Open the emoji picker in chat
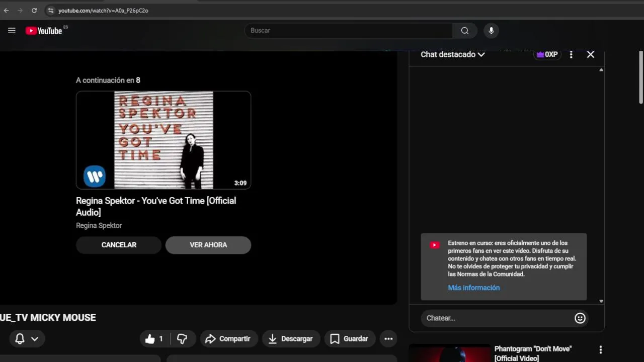 coord(580,318)
